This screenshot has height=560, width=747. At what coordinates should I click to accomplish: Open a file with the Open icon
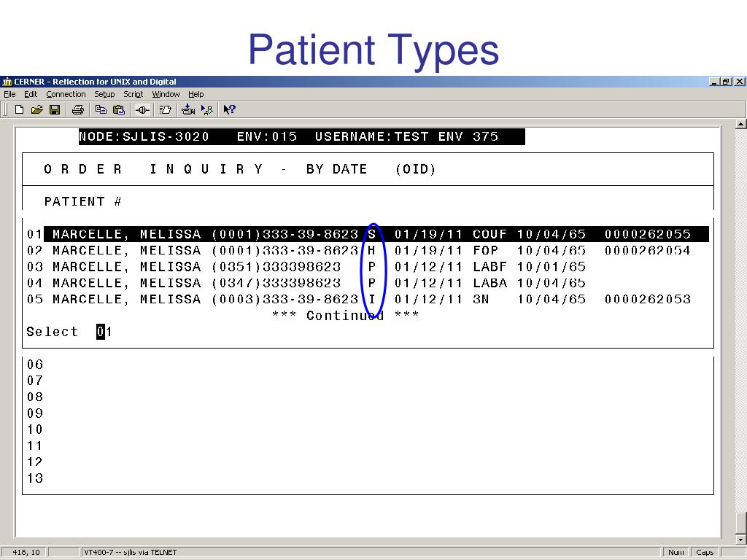pyautogui.click(x=39, y=110)
